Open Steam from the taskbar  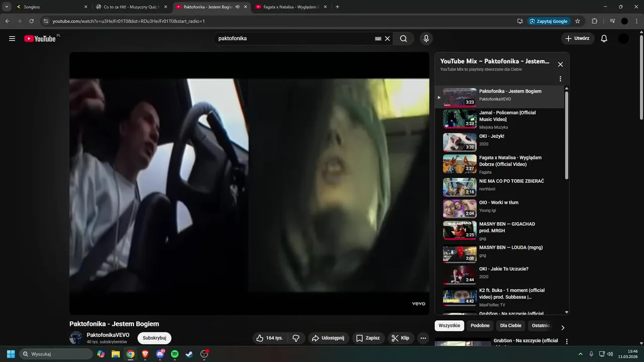(x=189, y=354)
